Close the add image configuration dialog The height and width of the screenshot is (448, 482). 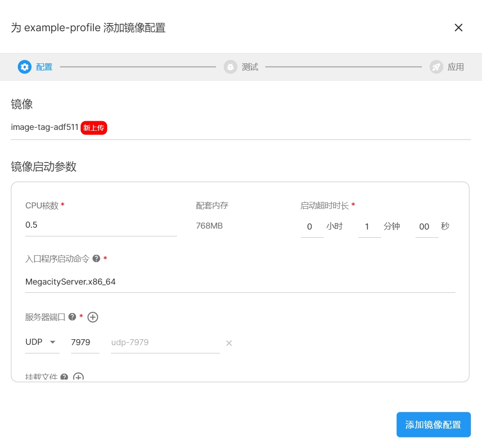(x=458, y=28)
